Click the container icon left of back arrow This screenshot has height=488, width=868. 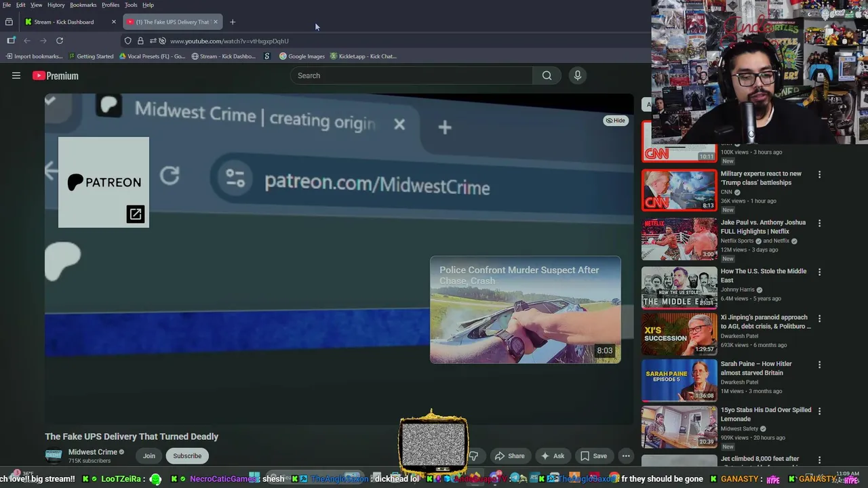(x=11, y=41)
